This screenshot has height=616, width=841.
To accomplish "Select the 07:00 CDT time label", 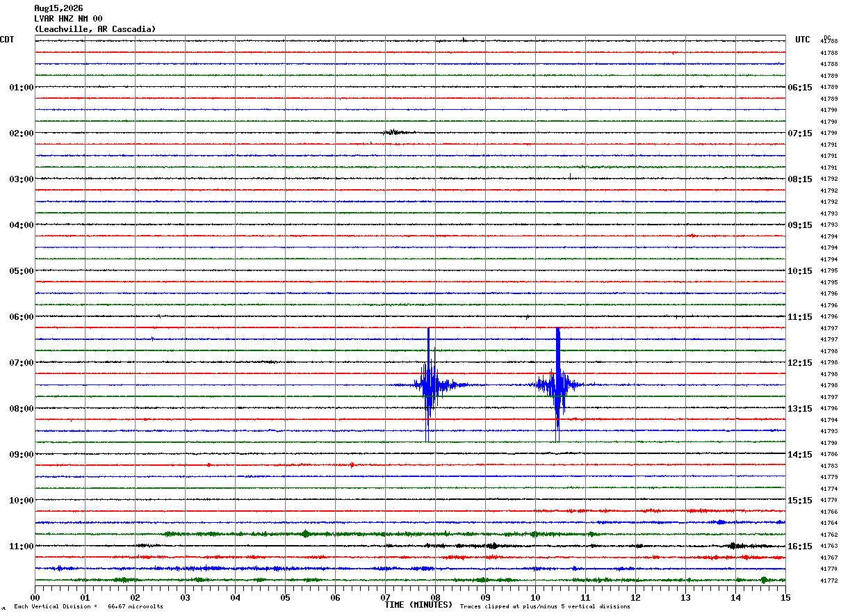I will pyautogui.click(x=22, y=363).
